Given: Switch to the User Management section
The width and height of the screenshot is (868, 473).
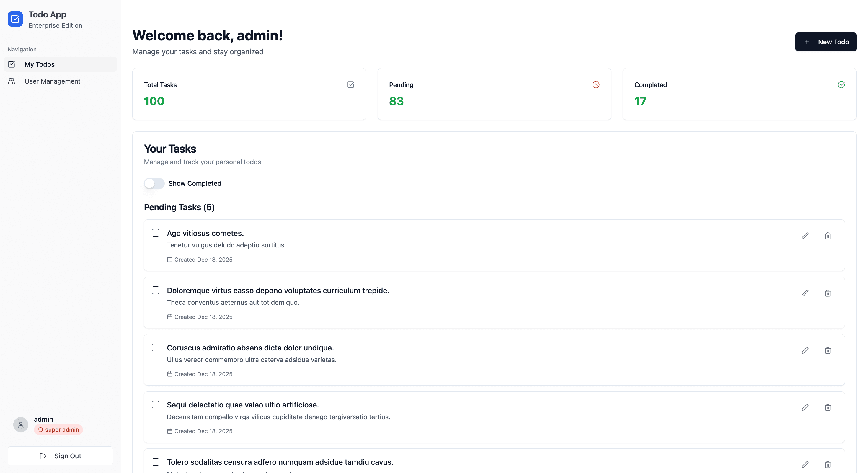Looking at the screenshot, I should (x=53, y=81).
